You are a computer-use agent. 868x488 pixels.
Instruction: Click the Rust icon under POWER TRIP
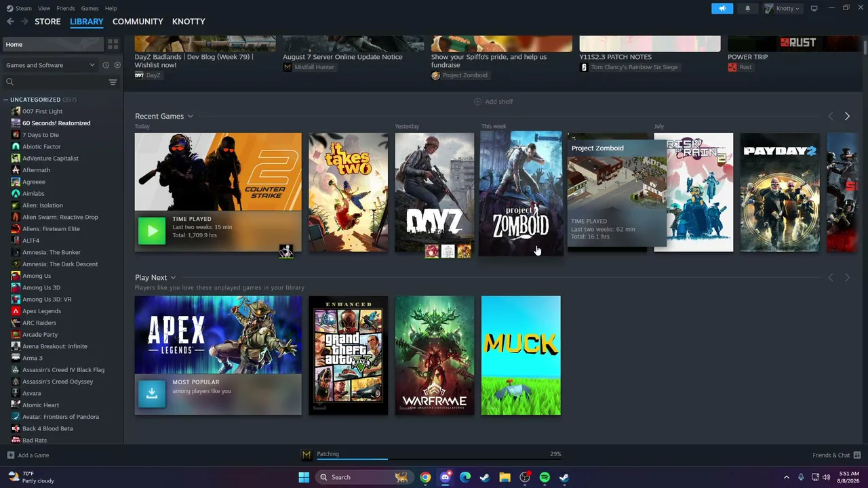coord(732,67)
